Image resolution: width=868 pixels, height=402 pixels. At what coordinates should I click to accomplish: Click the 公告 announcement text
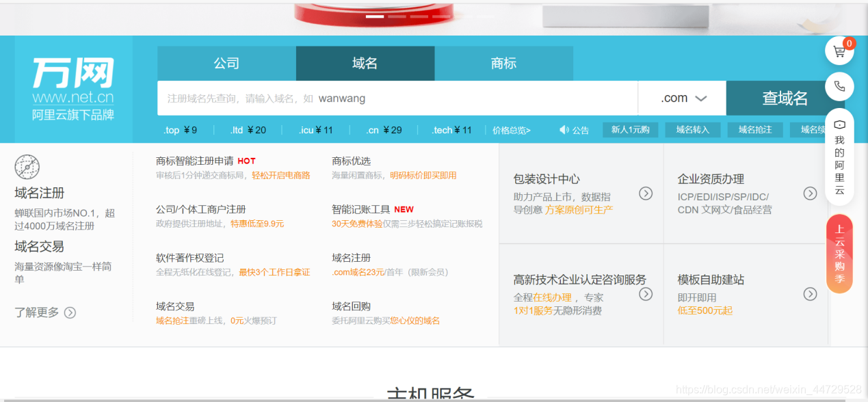(x=581, y=130)
